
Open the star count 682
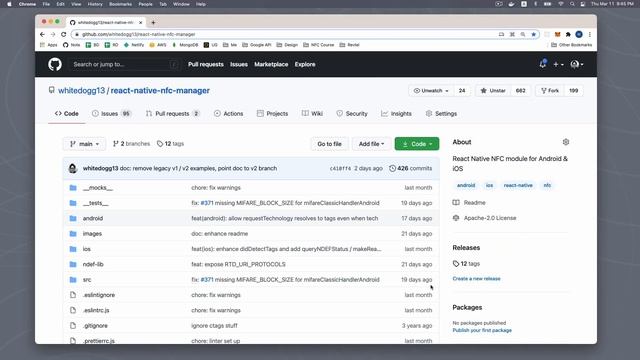click(x=520, y=91)
